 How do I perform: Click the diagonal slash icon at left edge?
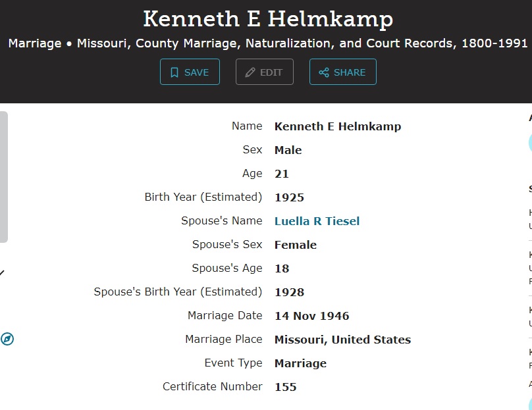[2, 272]
